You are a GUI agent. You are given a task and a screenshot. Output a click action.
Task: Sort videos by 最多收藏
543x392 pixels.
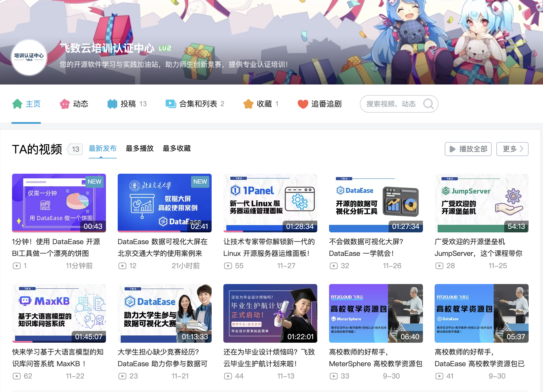coord(177,148)
